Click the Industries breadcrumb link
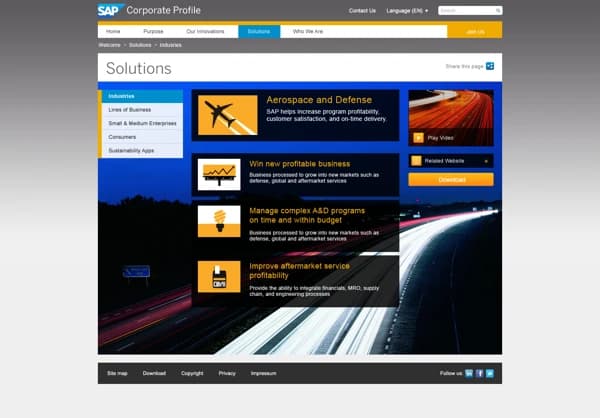The image size is (600, 418). (171, 45)
